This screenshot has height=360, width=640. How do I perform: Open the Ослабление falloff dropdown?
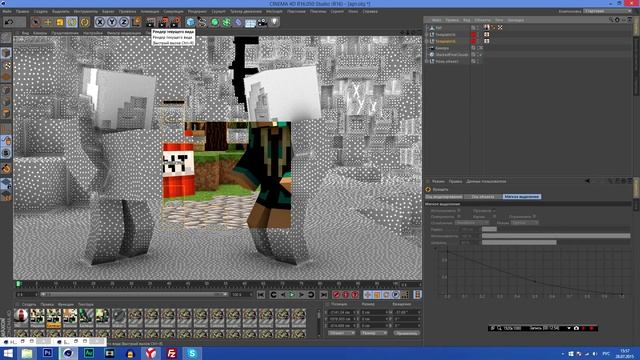click(471, 223)
